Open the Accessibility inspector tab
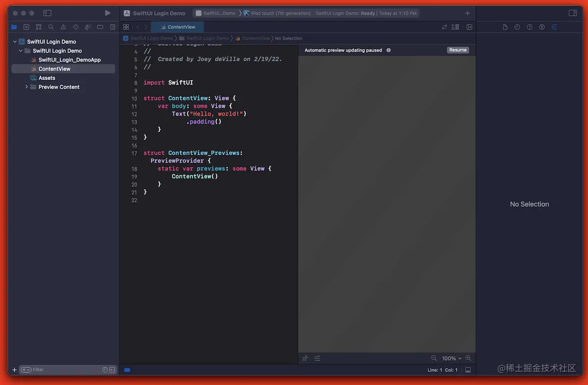The image size is (588, 385). tap(542, 27)
